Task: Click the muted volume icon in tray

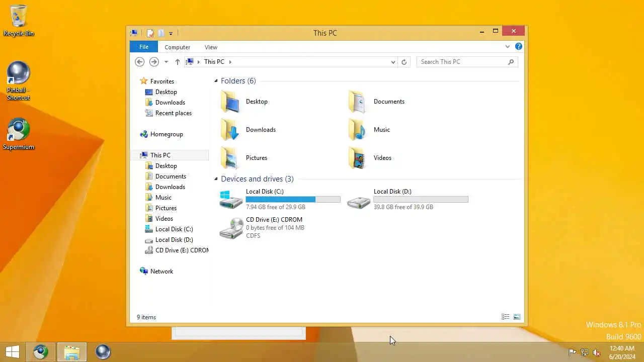Action: 597,352
